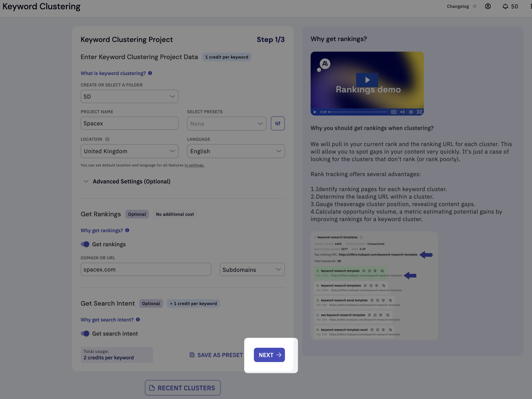The width and height of the screenshot is (532, 399).
Task: Enter fullscreen on the Rankings demo video
Action: [420, 112]
